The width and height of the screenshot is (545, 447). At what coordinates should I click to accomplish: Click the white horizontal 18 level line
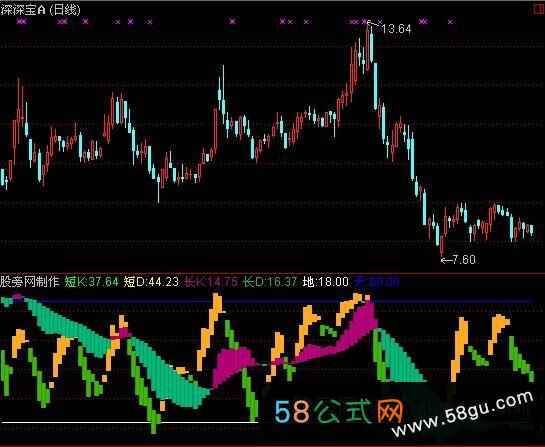click(129, 422)
